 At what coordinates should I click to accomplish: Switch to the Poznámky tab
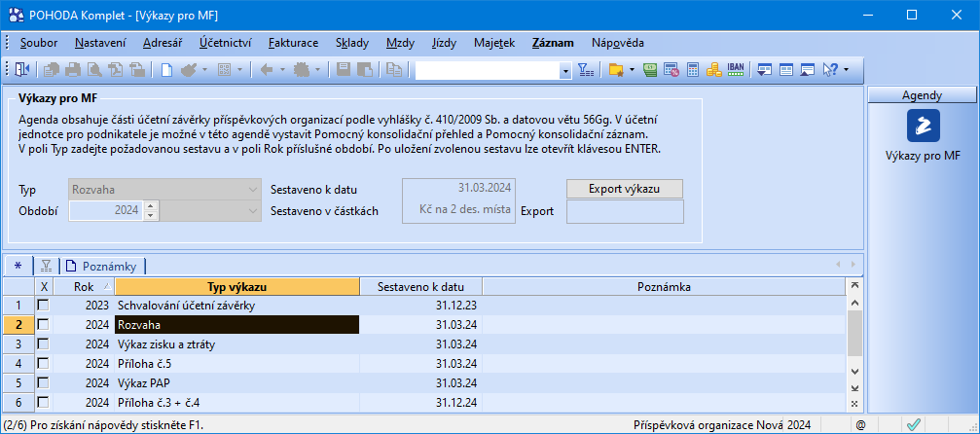102,266
